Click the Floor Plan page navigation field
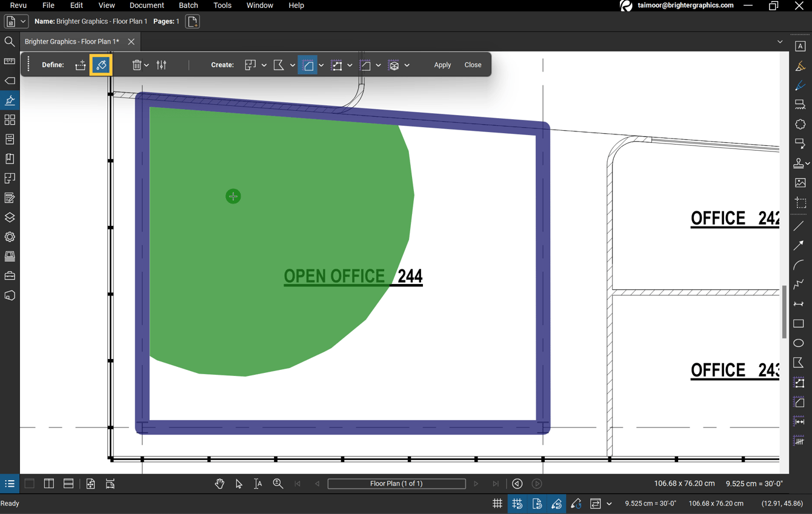The image size is (812, 514). click(396, 484)
